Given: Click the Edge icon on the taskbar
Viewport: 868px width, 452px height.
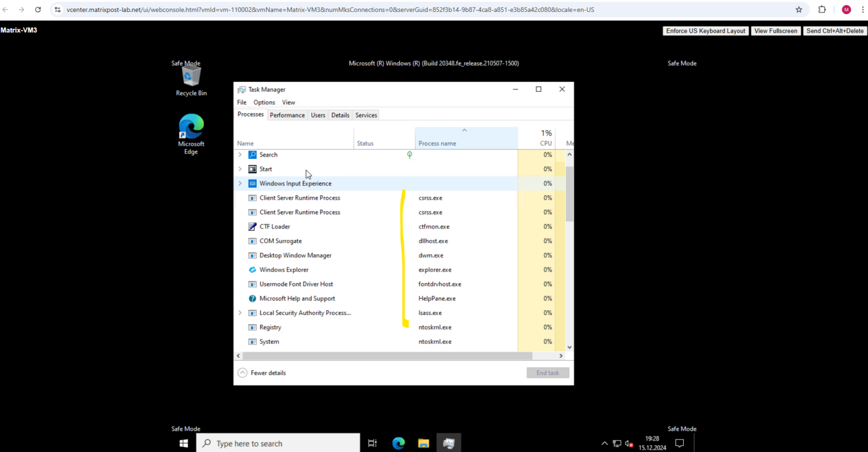Looking at the screenshot, I should pos(398,444).
